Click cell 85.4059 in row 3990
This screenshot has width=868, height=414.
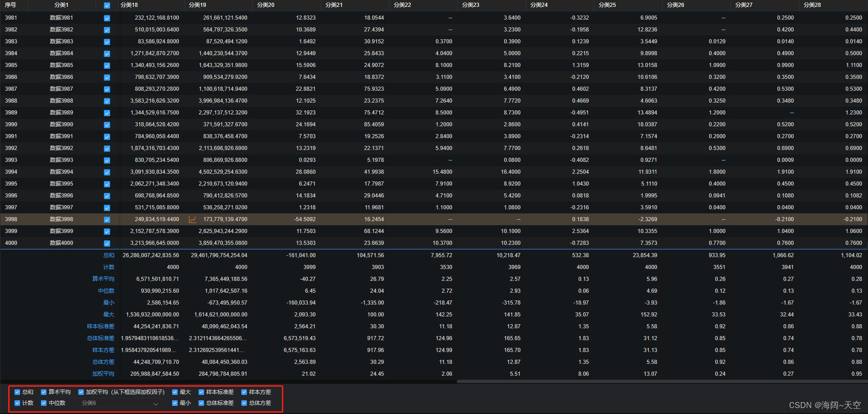pyautogui.click(x=374, y=124)
